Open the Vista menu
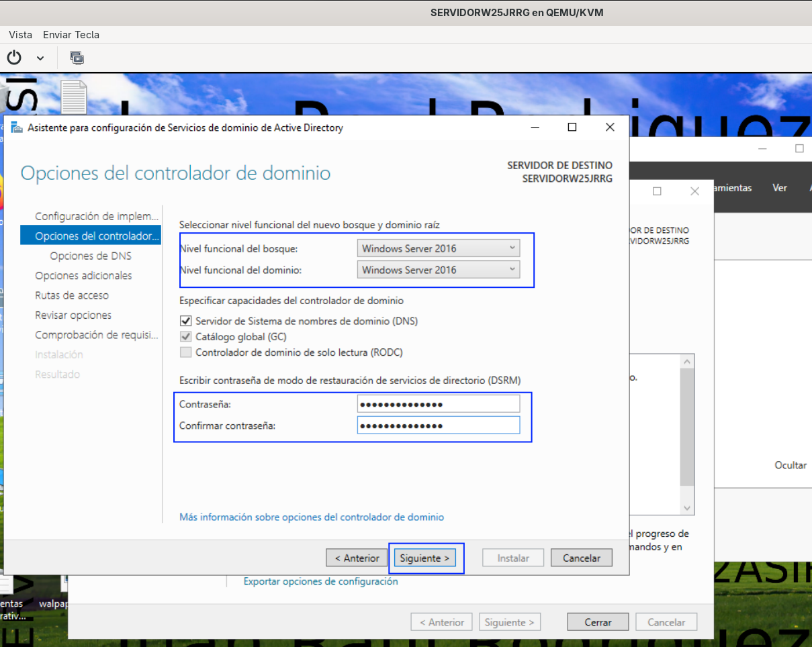The image size is (812, 647). point(21,34)
